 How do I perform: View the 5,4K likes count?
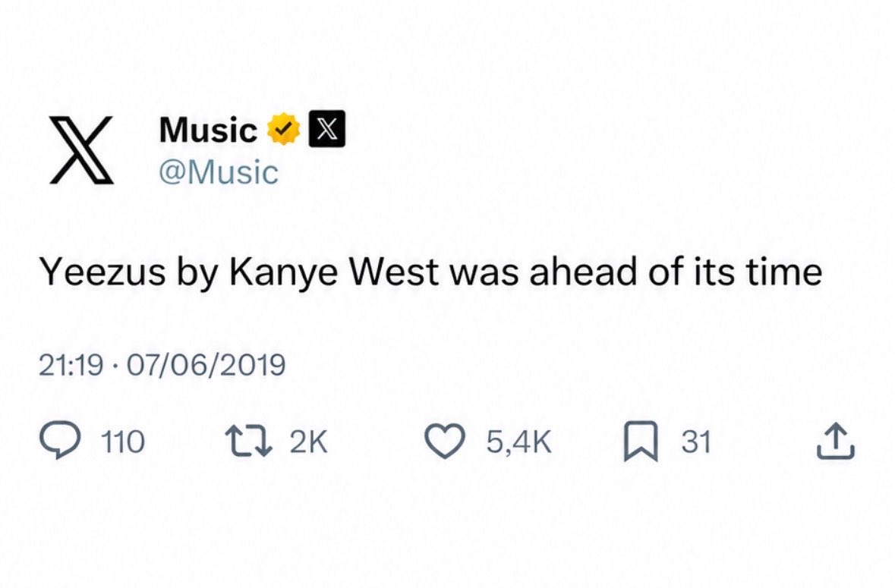pos(518,442)
